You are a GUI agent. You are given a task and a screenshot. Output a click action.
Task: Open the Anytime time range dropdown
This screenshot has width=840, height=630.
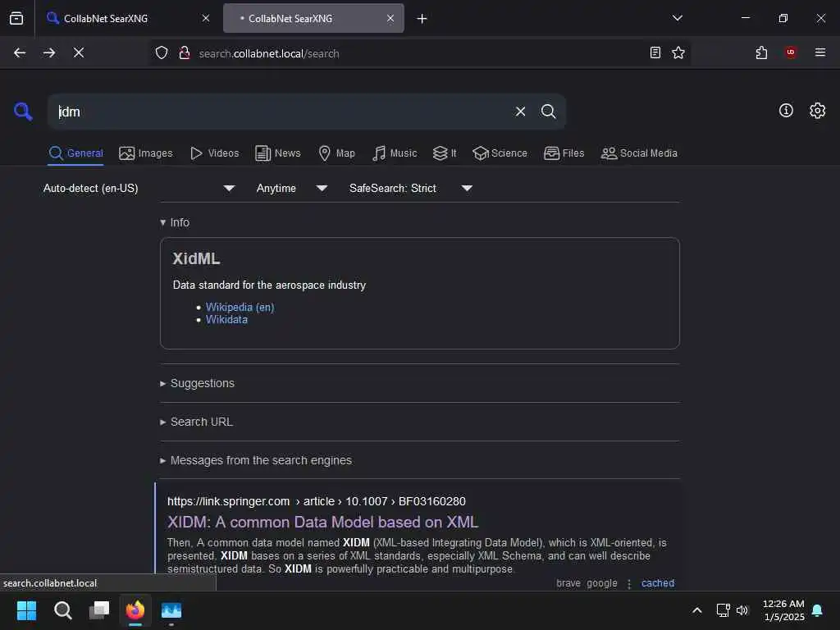[292, 188]
